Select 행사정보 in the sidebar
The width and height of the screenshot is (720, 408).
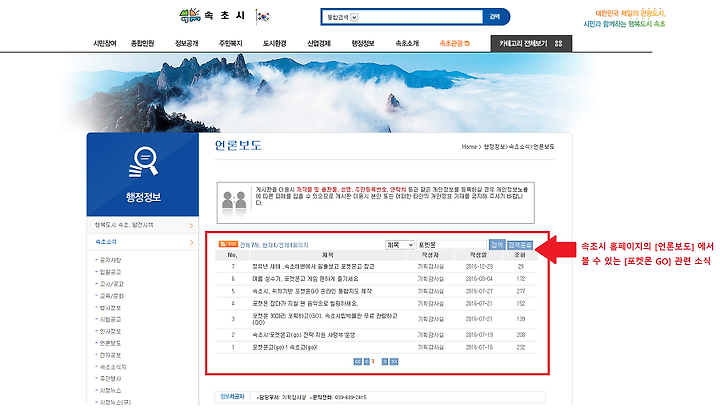(x=110, y=308)
